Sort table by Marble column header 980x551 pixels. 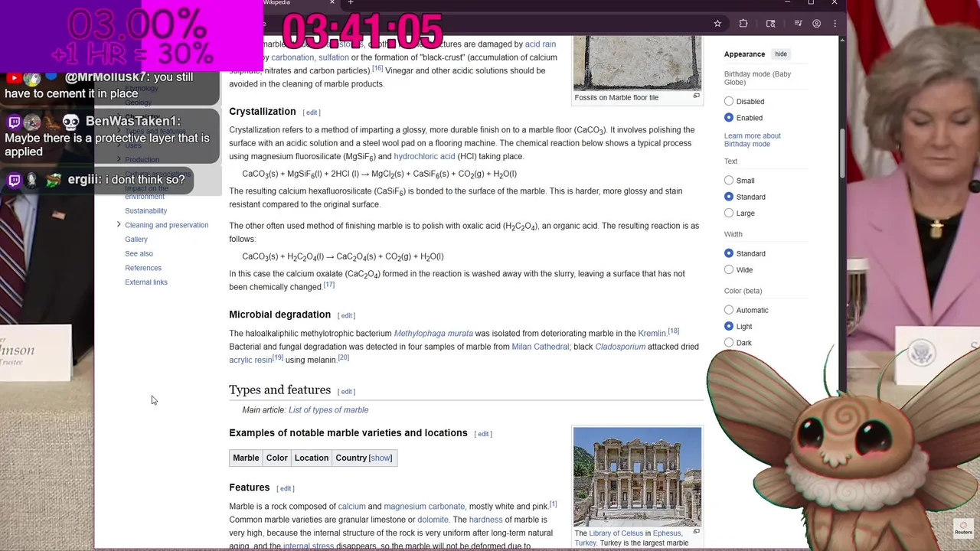point(246,458)
